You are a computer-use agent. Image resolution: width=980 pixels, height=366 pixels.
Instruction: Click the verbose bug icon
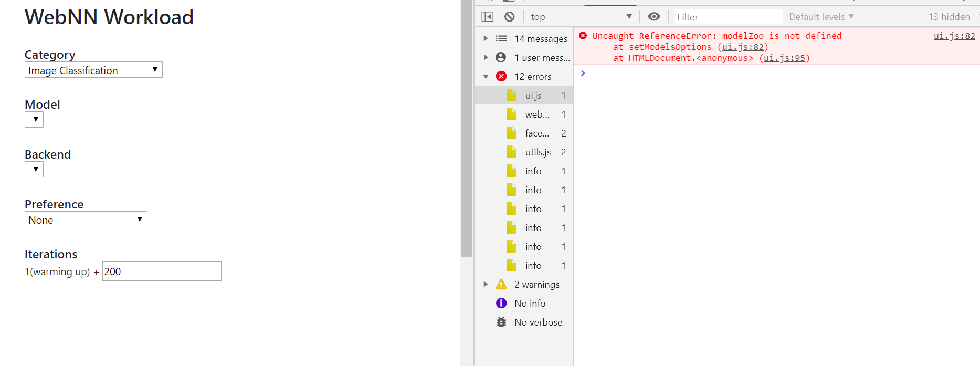tap(501, 322)
